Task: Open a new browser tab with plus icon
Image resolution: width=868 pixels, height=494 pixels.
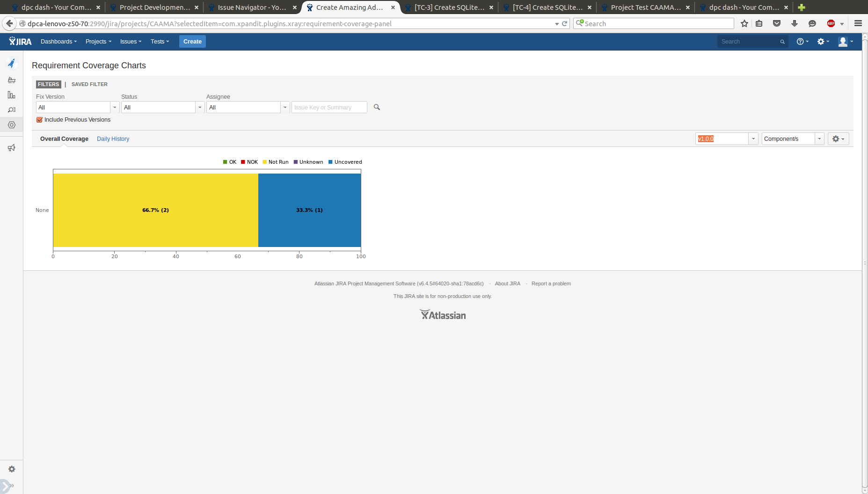Action: [x=802, y=7]
